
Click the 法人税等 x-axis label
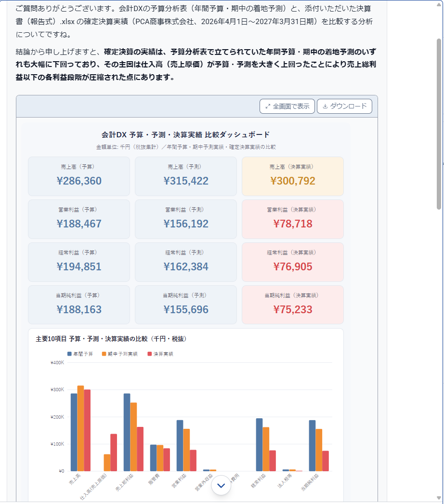[285, 480]
